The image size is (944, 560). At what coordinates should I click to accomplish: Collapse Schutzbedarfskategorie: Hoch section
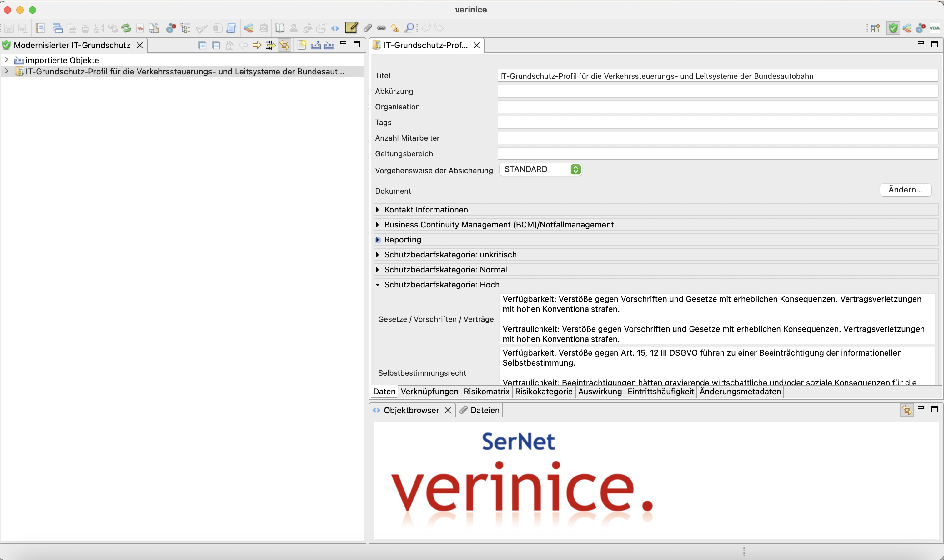click(x=378, y=284)
